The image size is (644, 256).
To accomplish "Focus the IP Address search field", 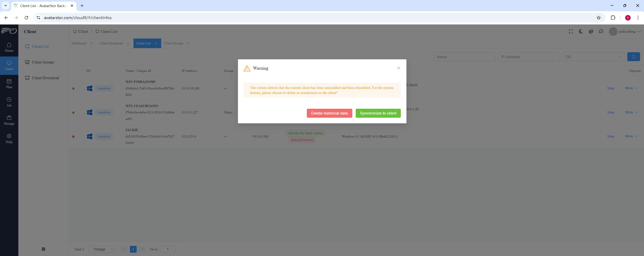I will pos(529,57).
